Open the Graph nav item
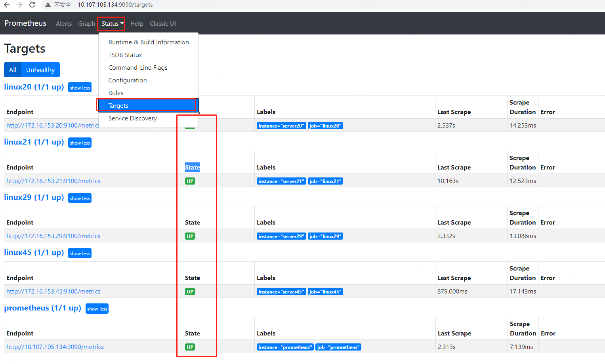This screenshot has width=605, height=364. tap(86, 24)
